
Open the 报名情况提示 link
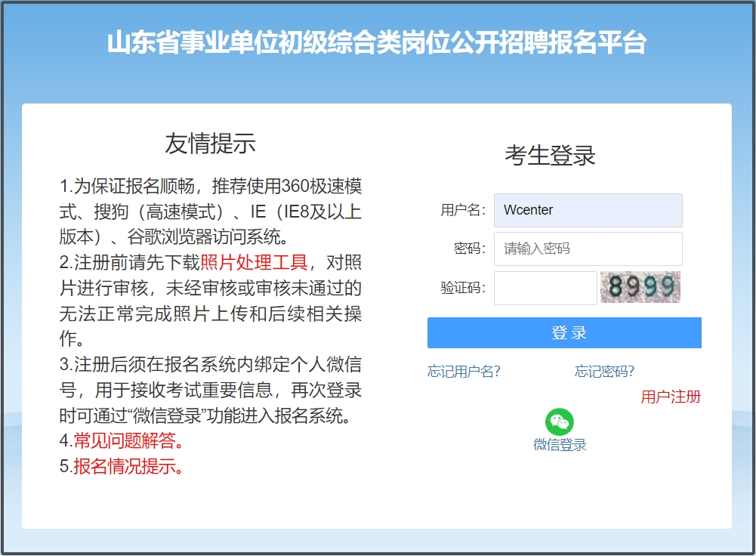tap(128, 466)
